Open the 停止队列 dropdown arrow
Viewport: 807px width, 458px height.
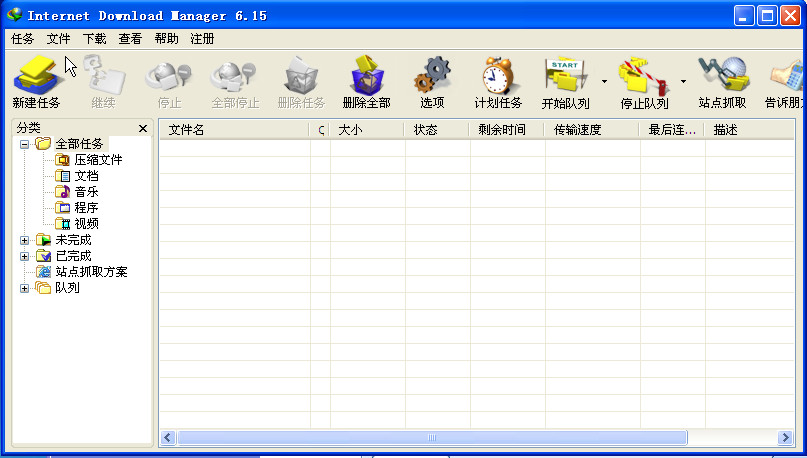[683, 81]
